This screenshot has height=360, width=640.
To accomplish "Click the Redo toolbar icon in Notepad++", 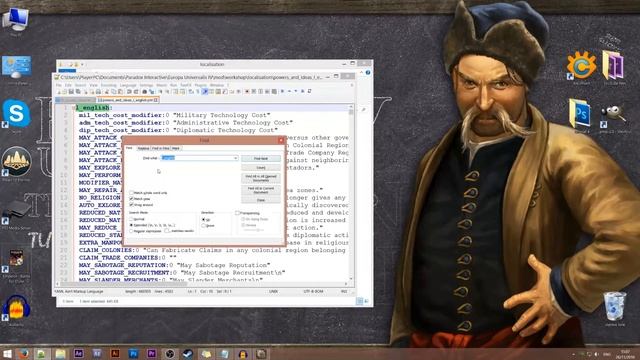I will click(x=136, y=91).
